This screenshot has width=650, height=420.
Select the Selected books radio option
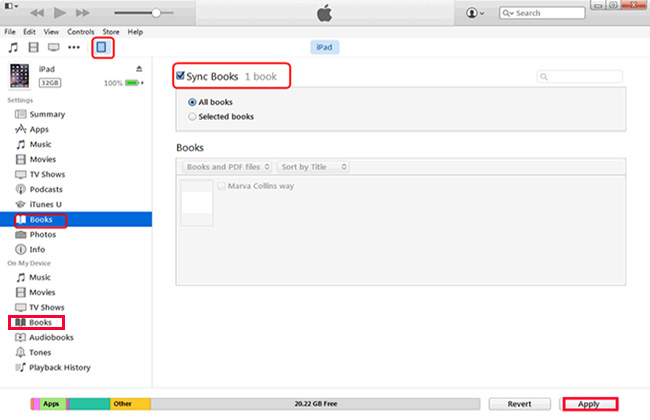point(192,117)
